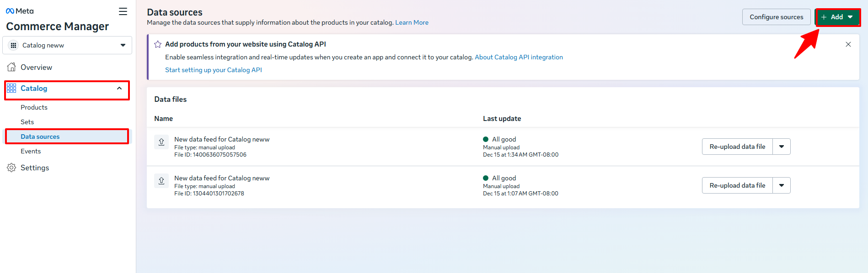Click the hamburger menu icon
Screen dimensions: 868x273
click(123, 11)
